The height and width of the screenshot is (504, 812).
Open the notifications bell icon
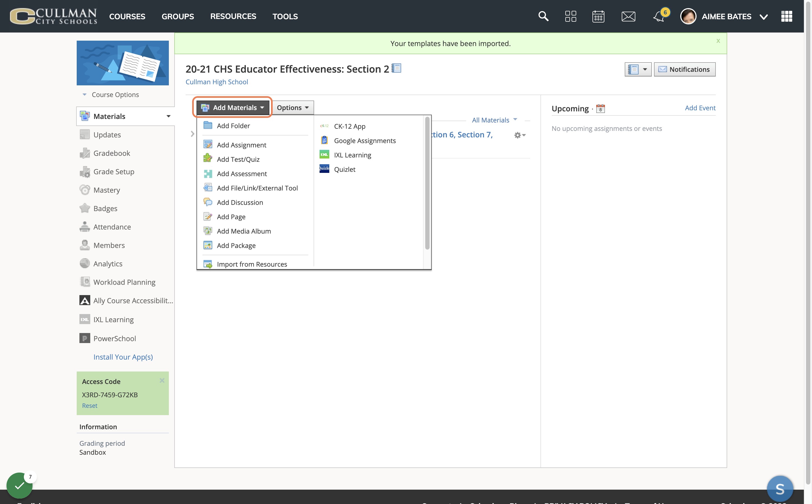pos(659,16)
